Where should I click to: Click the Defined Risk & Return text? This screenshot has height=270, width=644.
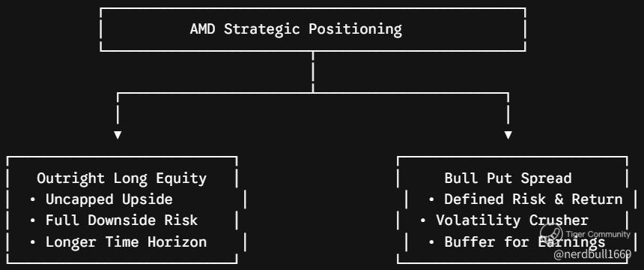click(x=533, y=199)
